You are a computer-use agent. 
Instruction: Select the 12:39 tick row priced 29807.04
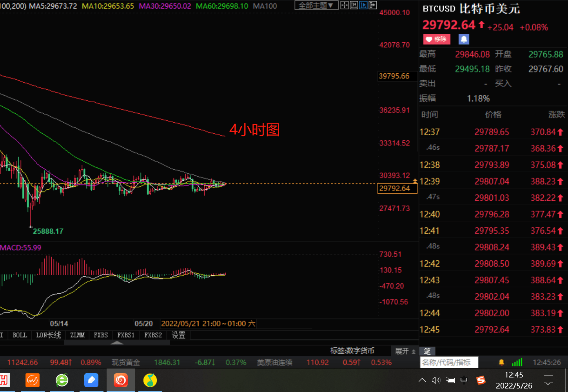pyautogui.click(x=493, y=181)
